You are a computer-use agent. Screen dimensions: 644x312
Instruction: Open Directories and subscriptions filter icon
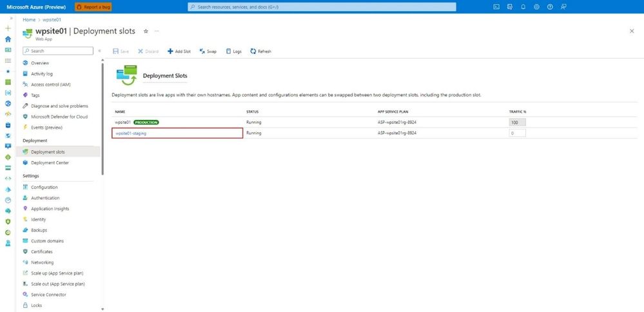(510, 7)
